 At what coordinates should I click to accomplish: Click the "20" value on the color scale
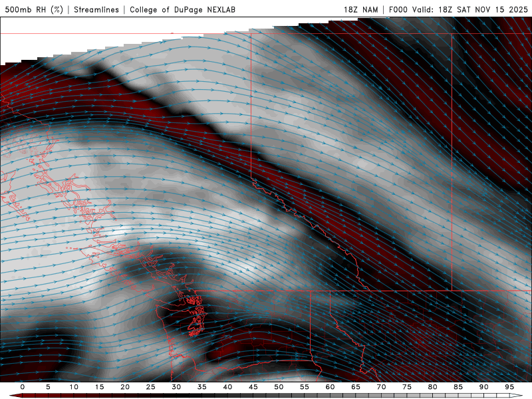(125, 387)
